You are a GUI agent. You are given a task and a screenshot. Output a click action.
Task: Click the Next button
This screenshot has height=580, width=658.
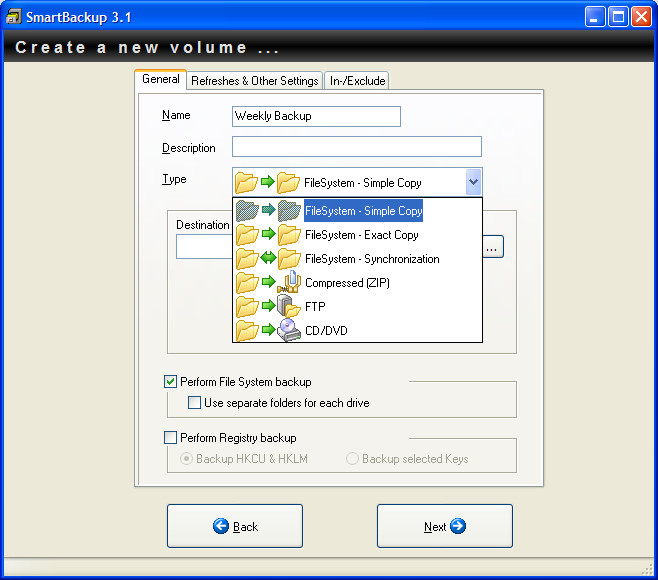[445, 526]
